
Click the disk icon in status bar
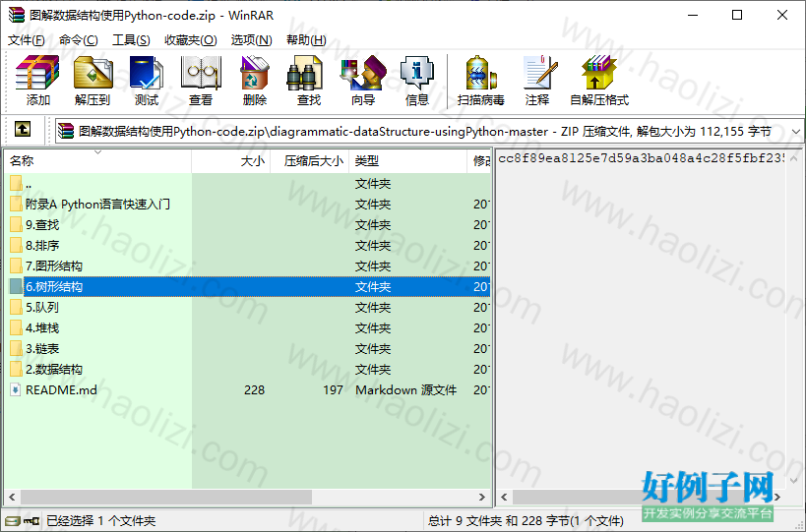(x=13, y=522)
